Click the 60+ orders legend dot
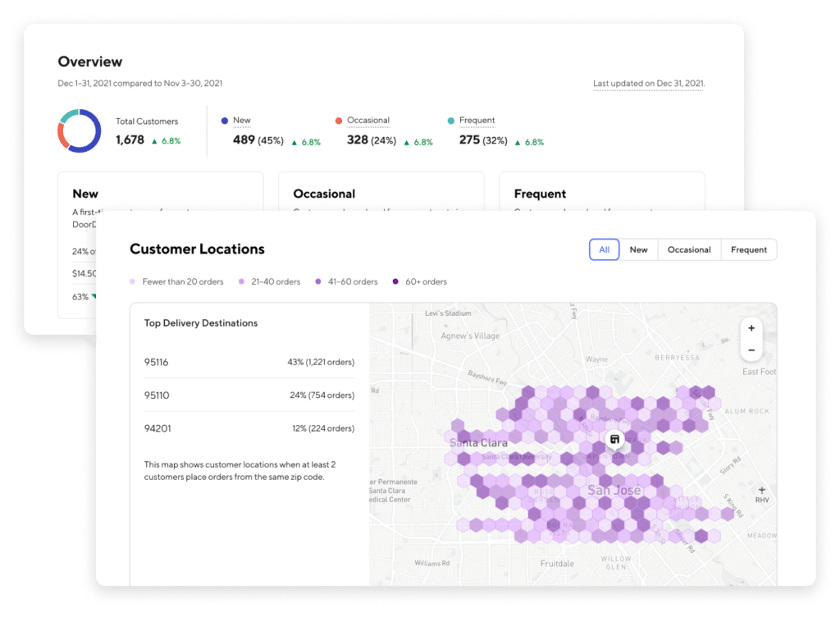 pyautogui.click(x=395, y=281)
